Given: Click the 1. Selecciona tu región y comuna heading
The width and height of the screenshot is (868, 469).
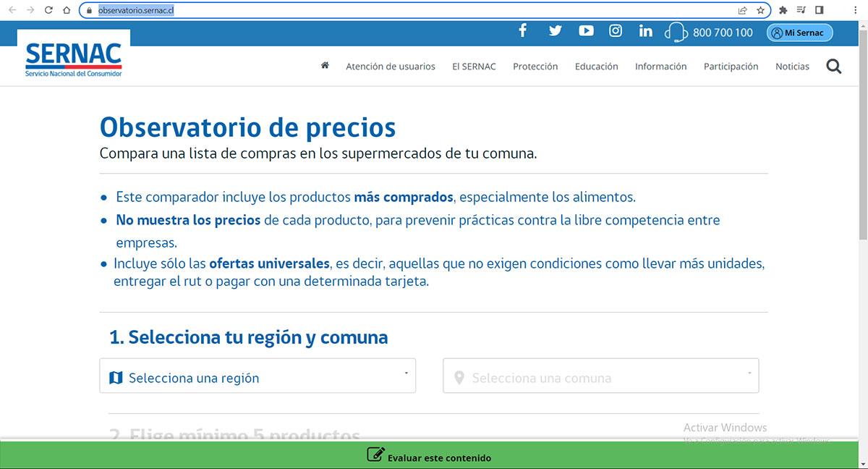Looking at the screenshot, I should [248, 337].
